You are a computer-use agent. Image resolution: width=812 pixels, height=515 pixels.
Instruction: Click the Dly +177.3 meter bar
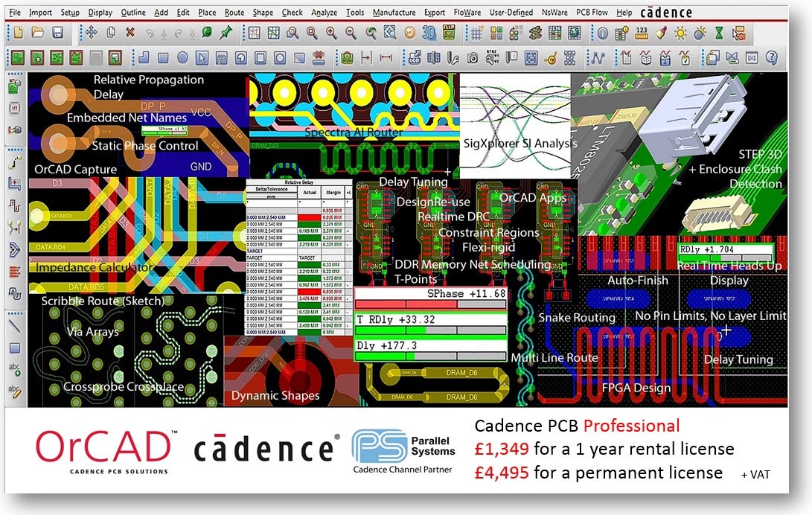point(430,351)
